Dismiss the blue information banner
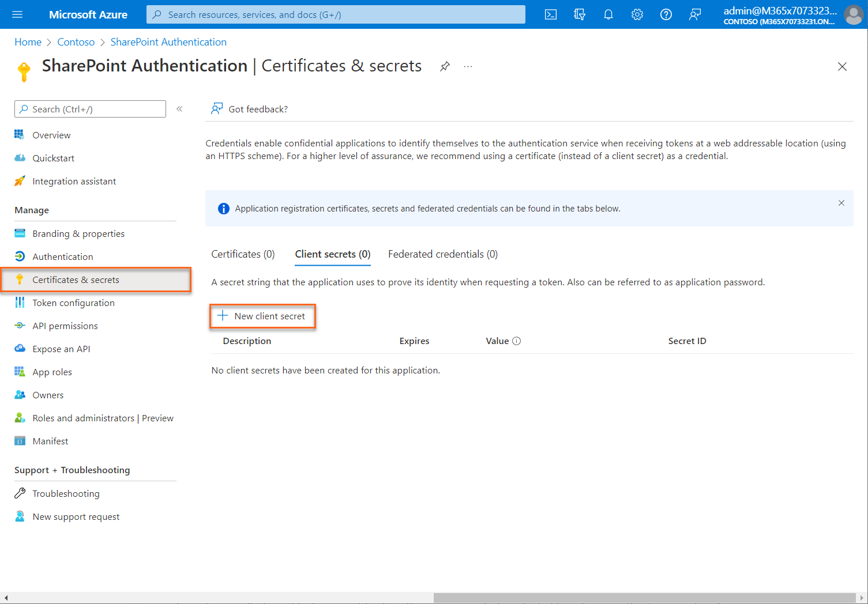 [x=841, y=203]
